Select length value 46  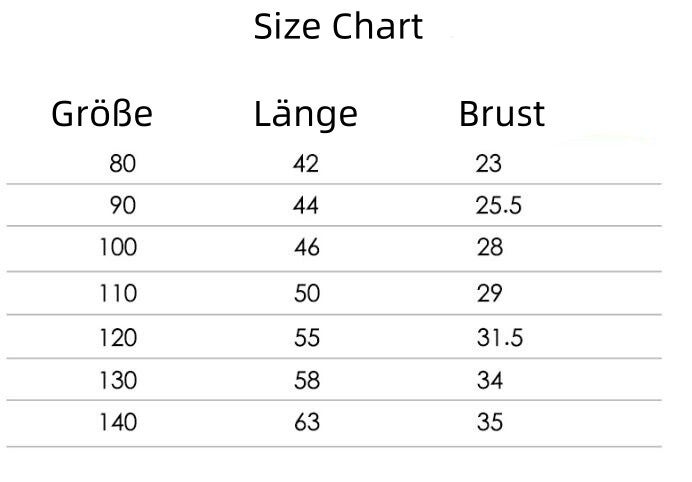coord(306,247)
